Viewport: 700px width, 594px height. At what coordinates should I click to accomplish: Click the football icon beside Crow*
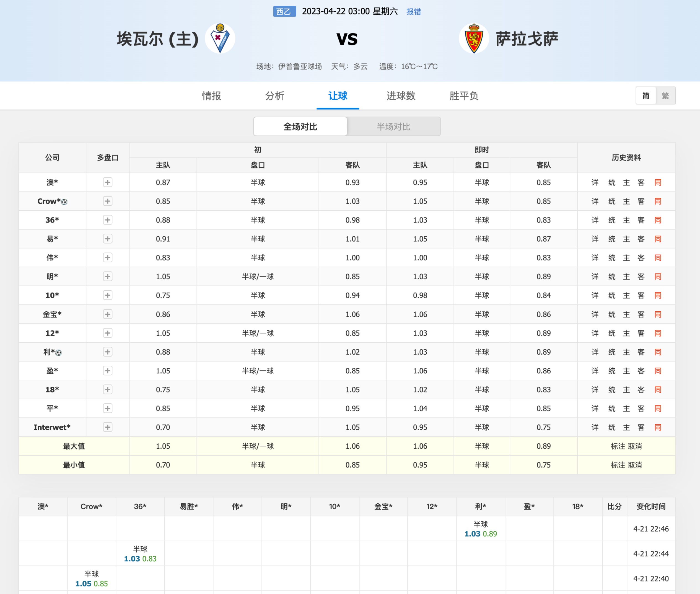(64, 202)
